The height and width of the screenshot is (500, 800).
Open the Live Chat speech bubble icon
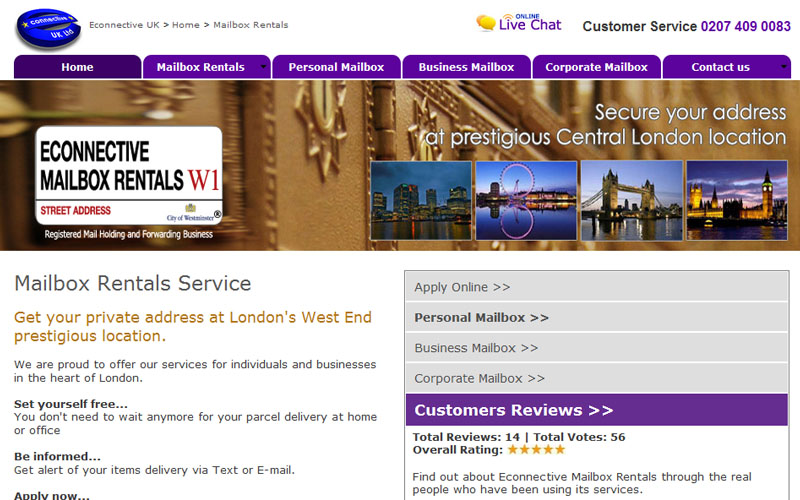pyautogui.click(x=485, y=23)
